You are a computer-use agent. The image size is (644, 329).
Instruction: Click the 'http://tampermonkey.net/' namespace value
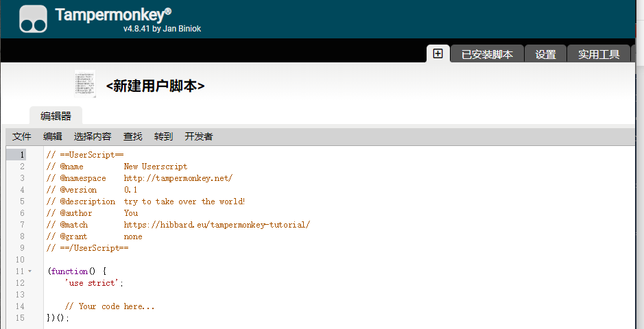pos(178,178)
